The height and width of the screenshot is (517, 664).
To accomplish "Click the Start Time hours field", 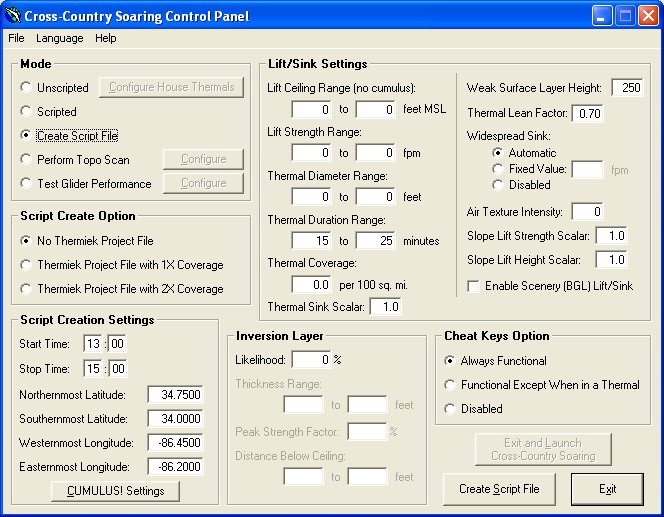I will tap(93, 343).
